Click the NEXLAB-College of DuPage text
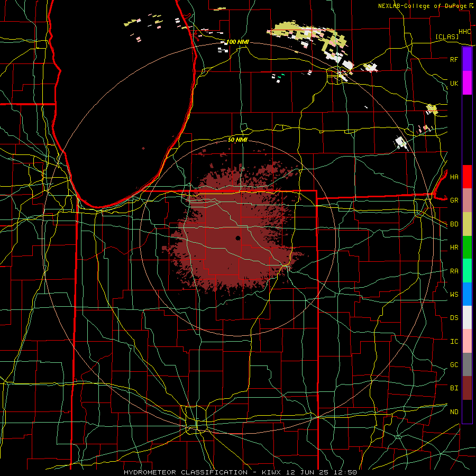 422,6
